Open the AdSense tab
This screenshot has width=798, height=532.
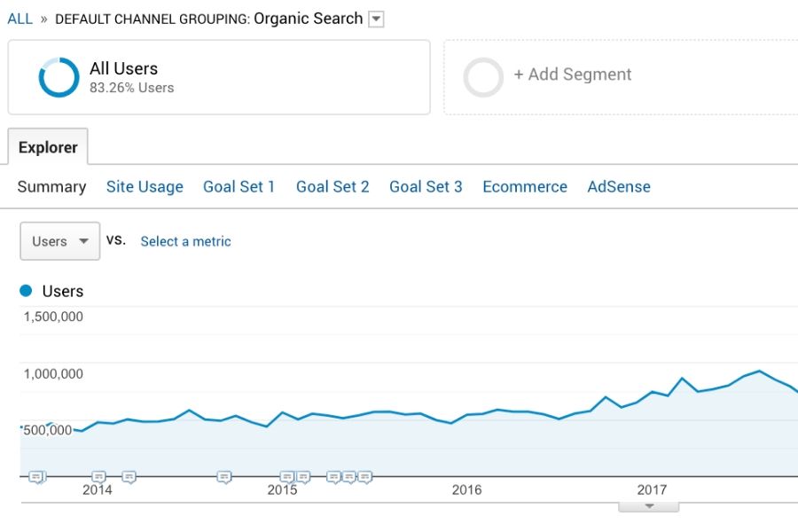click(x=619, y=187)
